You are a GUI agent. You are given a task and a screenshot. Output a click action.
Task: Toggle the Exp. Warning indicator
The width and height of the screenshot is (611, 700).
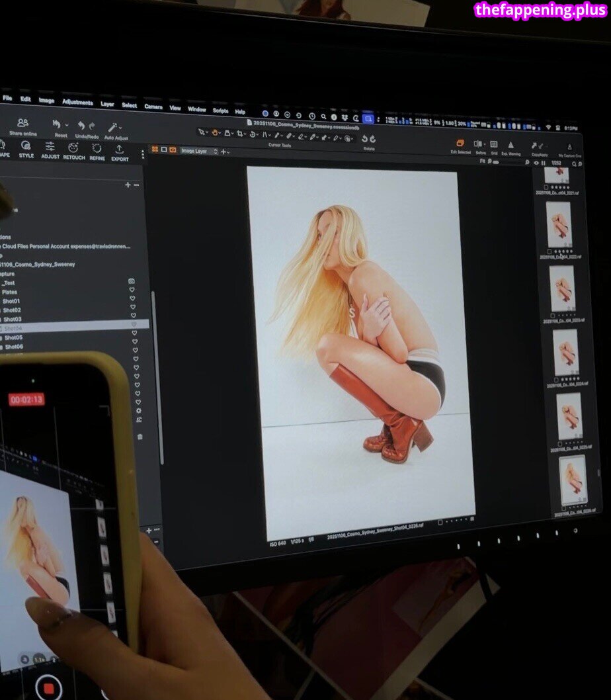click(x=510, y=145)
